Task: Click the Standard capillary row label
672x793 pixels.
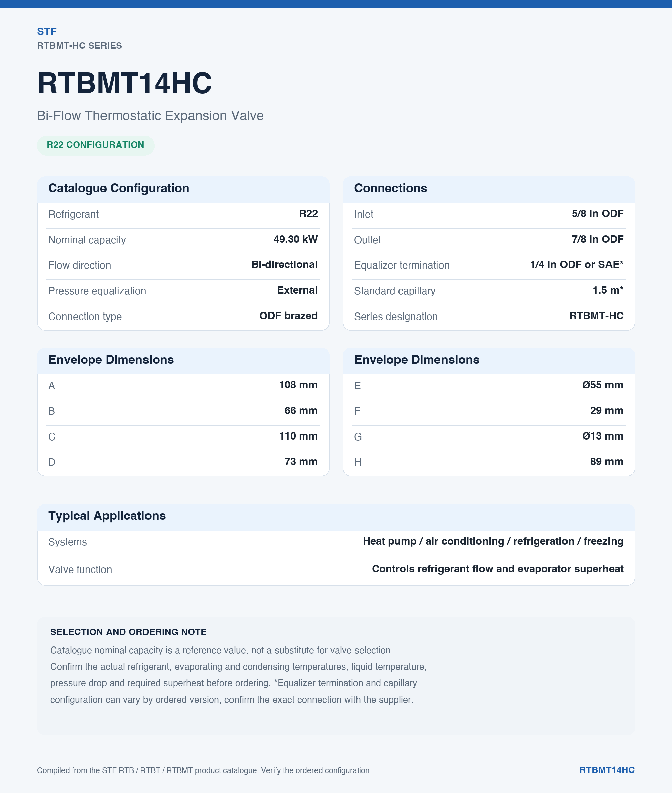Action: [x=395, y=291]
